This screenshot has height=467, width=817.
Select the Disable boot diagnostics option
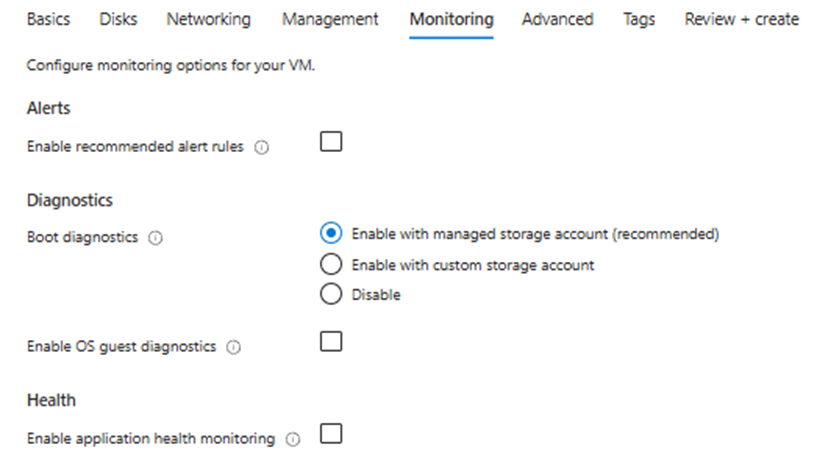coord(331,295)
